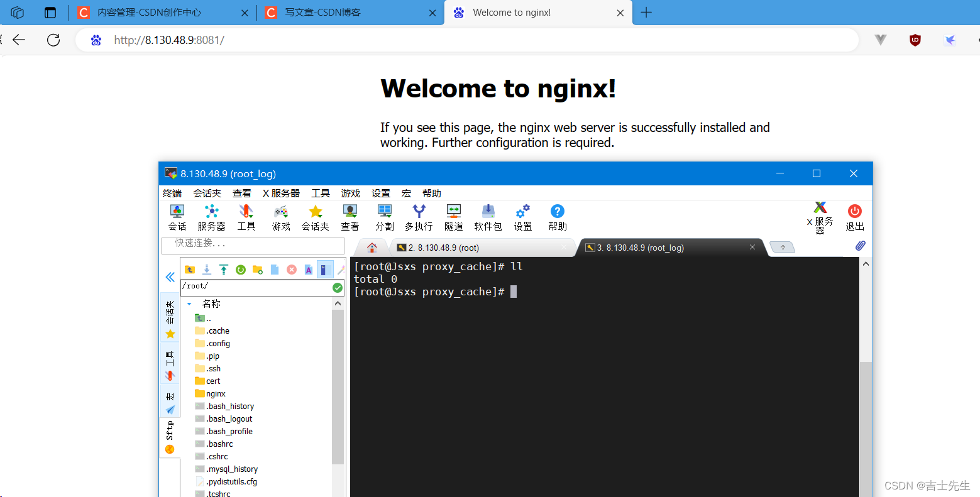Select the cert folder
Viewport: 980px width, 497px height.
[207, 381]
